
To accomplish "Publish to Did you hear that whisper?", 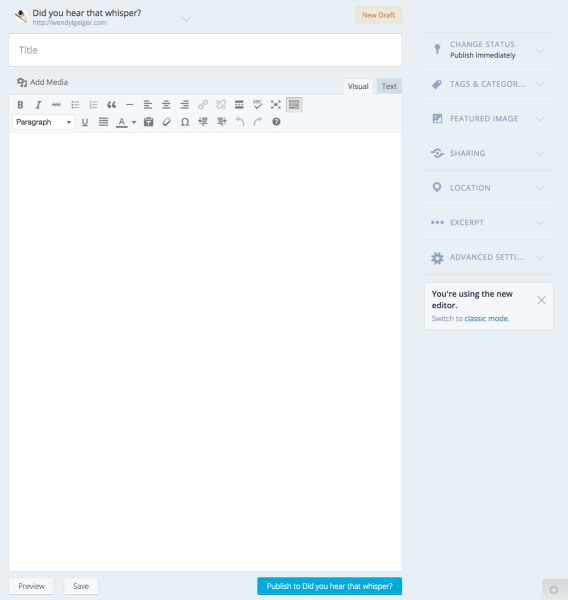I will [x=330, y=586].
